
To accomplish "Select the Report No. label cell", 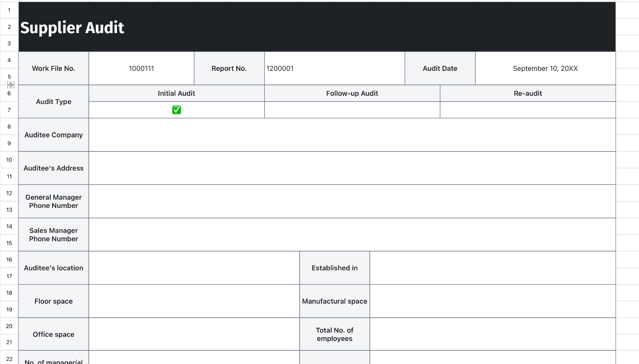I will click(x=229, y=69).
